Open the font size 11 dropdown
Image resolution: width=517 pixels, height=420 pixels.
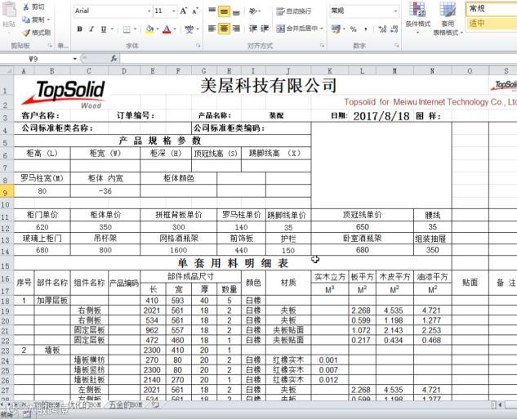[x=174, y=11]
